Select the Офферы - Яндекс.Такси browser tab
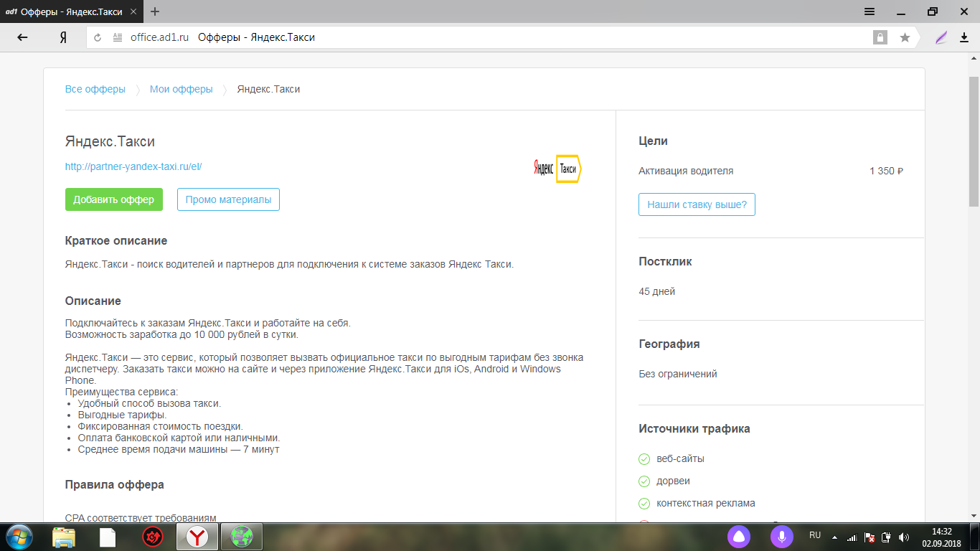The width and height of the screenshot is (980, 551). click(x=72, y=11)
